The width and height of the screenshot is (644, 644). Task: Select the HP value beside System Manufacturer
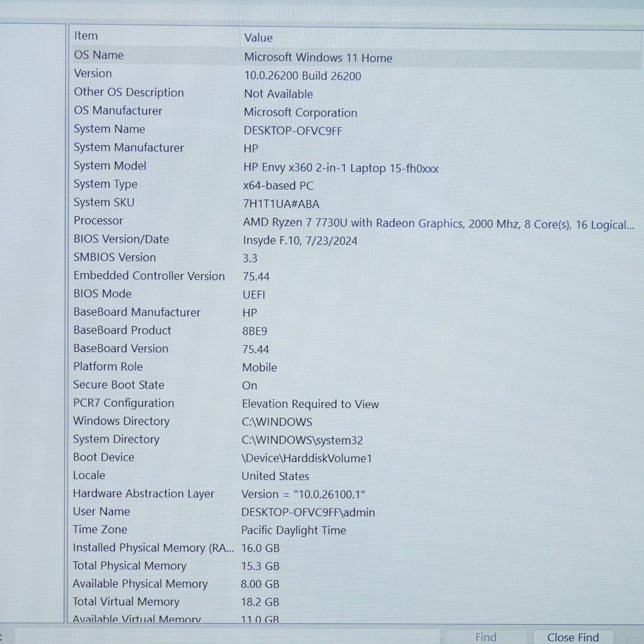pyautogui.click(x=251, y=149)
